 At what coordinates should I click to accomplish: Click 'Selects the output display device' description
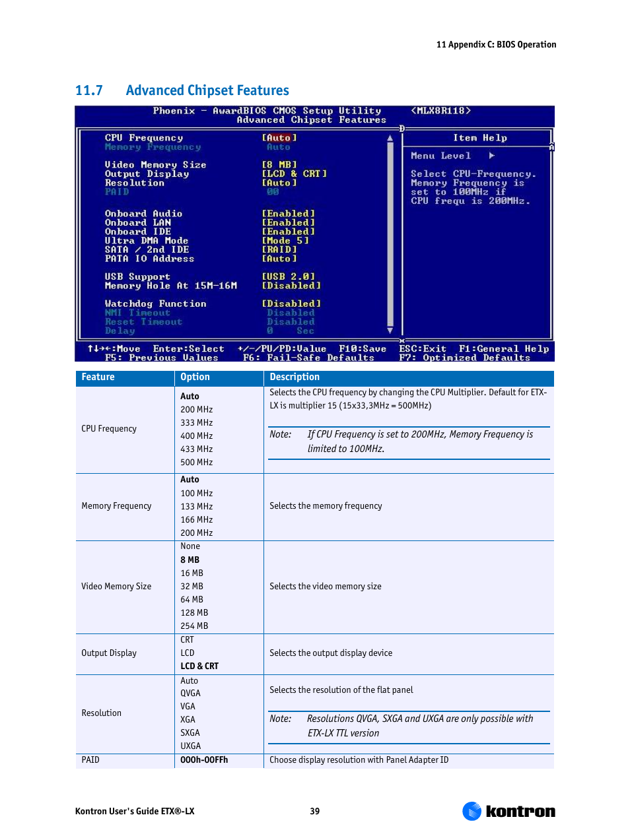pyautogui.click(x=331, y=653)
